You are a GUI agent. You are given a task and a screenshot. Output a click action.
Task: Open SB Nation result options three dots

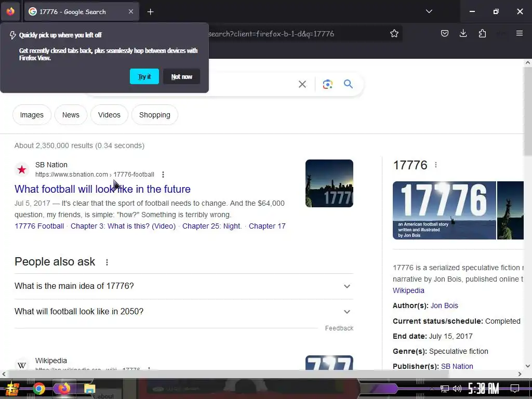[163, 175]
